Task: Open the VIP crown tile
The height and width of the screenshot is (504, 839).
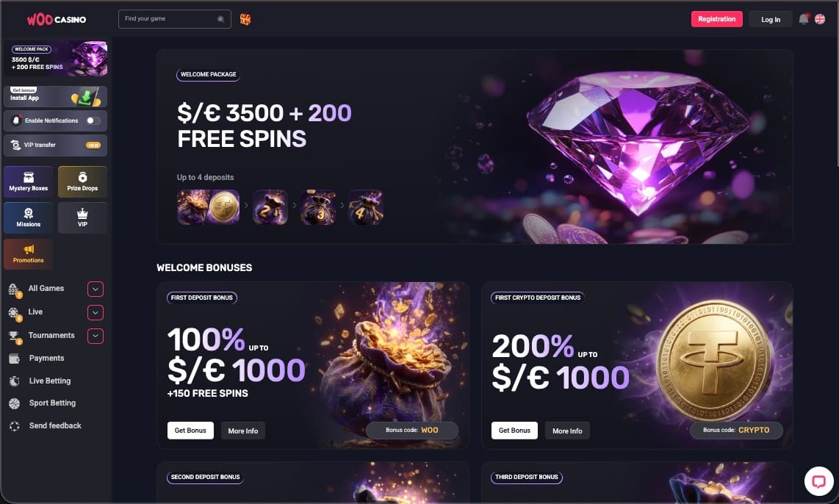Action: click(82, 217)
